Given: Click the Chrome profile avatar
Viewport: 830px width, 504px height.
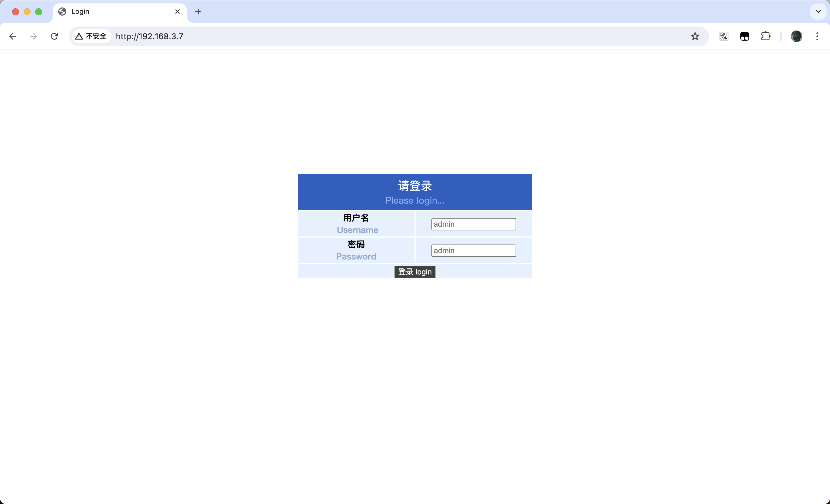Looking at the screenshot, I should point(796,36).
